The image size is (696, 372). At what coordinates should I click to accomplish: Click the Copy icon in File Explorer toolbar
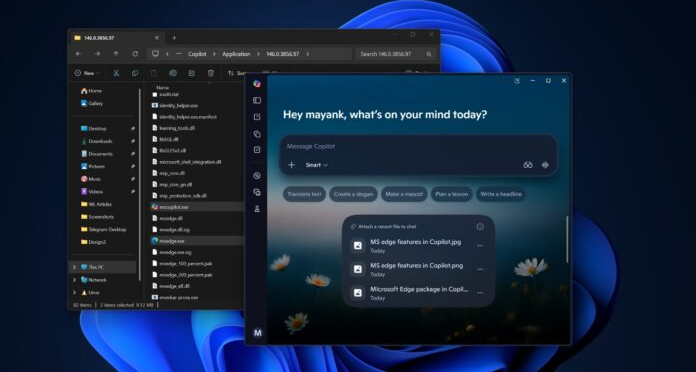(x=135, y=73)
